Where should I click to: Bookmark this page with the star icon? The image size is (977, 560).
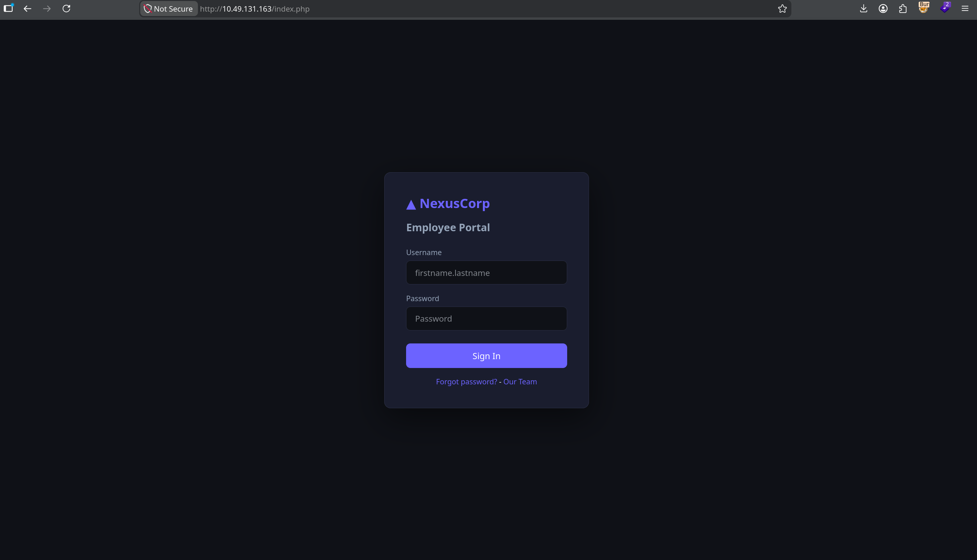coord(782,9)
